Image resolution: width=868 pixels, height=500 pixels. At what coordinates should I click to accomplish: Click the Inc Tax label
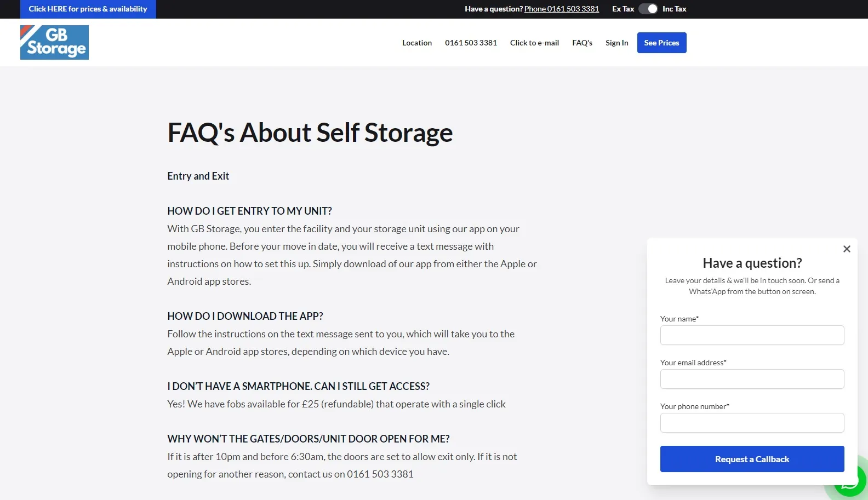tap(674, 9)
